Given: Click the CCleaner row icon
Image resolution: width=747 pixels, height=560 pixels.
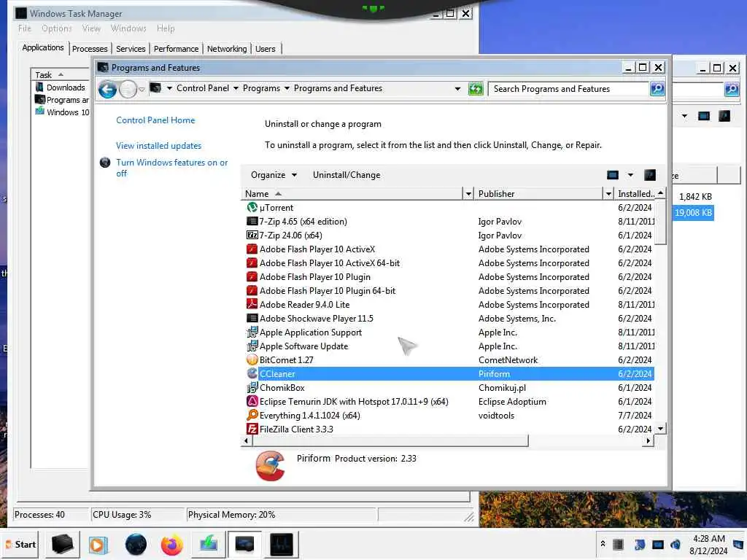Looking at the screenshot, I should pos(252,374).
